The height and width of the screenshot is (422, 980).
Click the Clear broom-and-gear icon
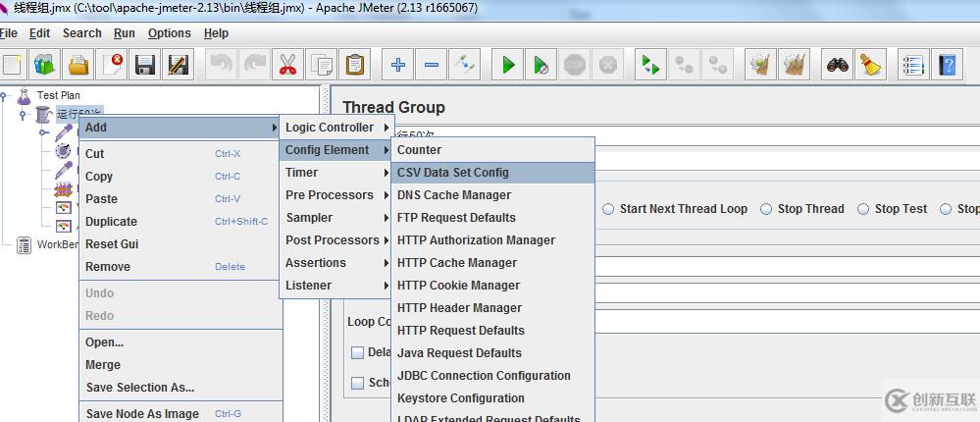760,65
